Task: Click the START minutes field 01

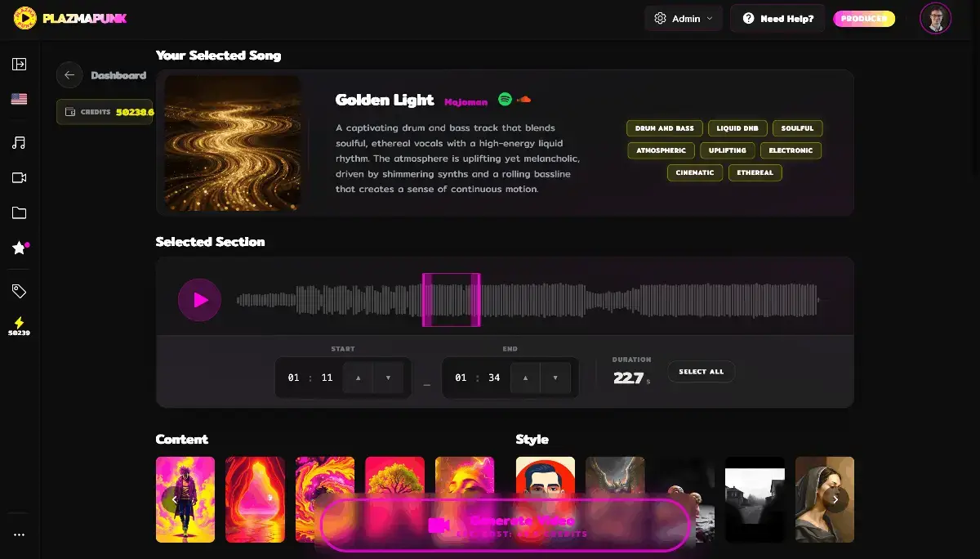Action: click(x=294, y=378)
